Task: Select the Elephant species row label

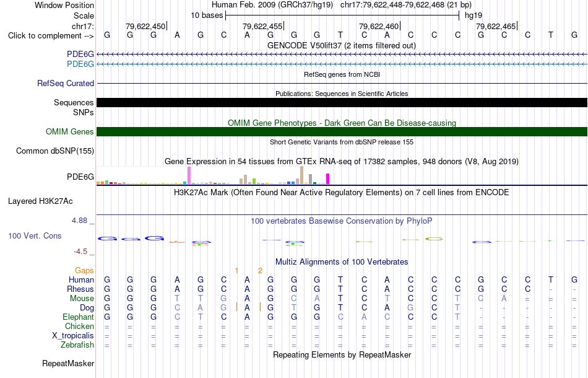Action: (x=78, y=317)
